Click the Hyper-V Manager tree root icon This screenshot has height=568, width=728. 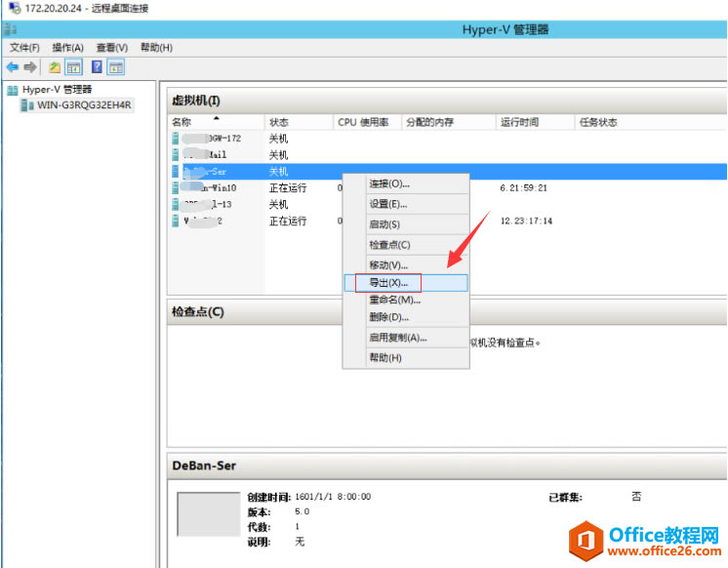13,90
